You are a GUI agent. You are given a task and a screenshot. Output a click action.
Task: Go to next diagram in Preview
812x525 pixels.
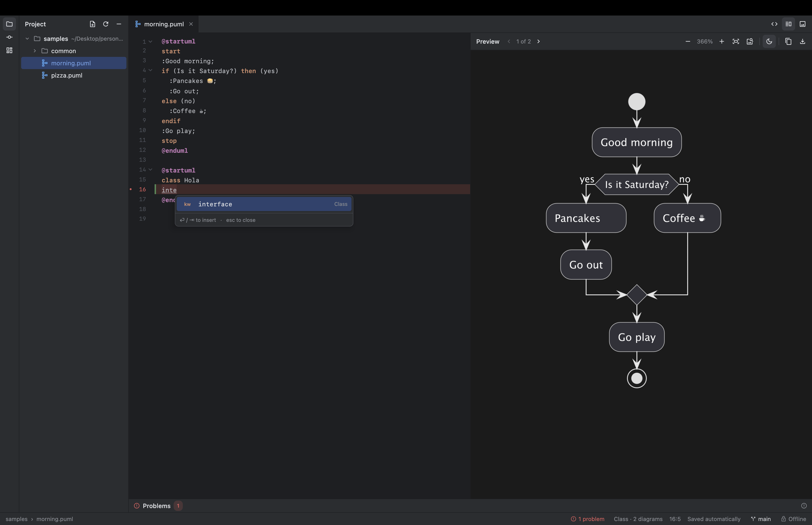click(538, 41)
